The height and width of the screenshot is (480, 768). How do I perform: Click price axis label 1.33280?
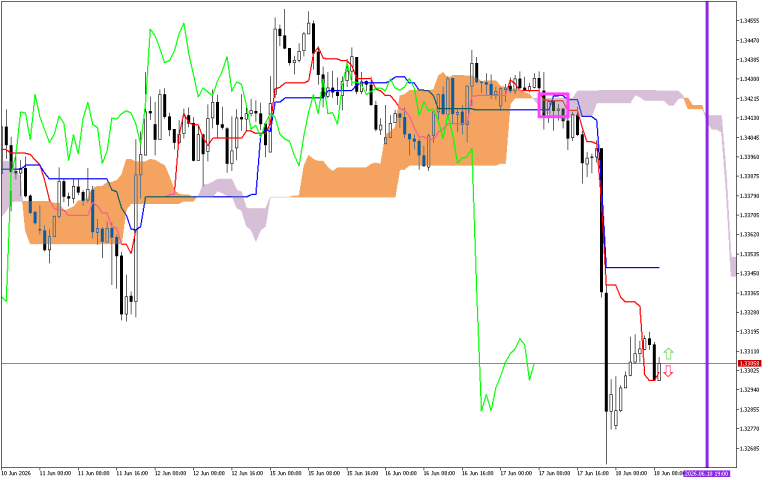750,312
